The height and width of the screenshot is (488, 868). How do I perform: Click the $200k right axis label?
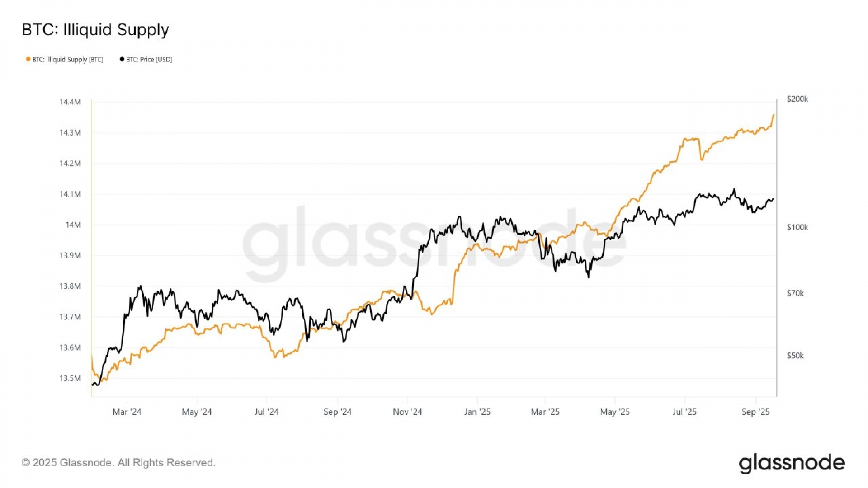click(x=797, y=99)
